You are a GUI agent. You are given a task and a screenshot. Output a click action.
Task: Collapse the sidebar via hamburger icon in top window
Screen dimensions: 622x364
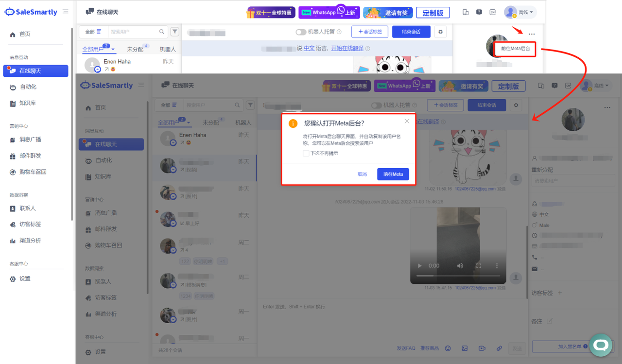pyautogui.click(x=66, y=12)
